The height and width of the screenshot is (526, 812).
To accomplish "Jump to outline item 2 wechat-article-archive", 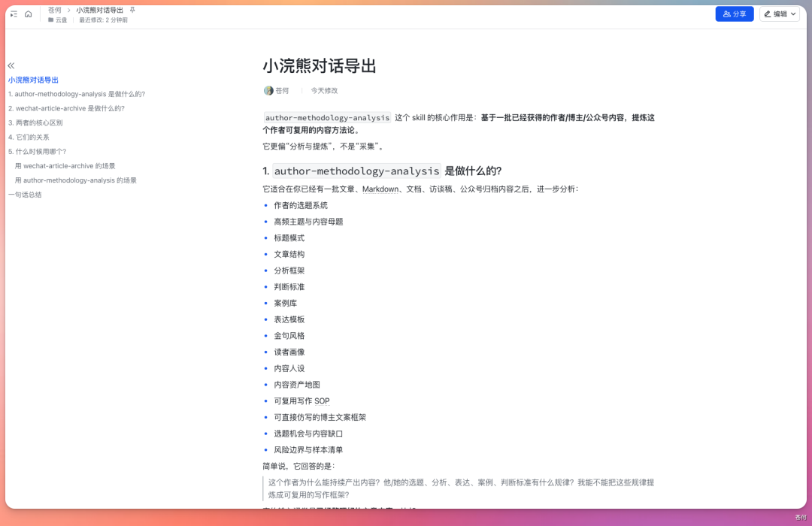I will pyautogui.click(x=66, y=109).
